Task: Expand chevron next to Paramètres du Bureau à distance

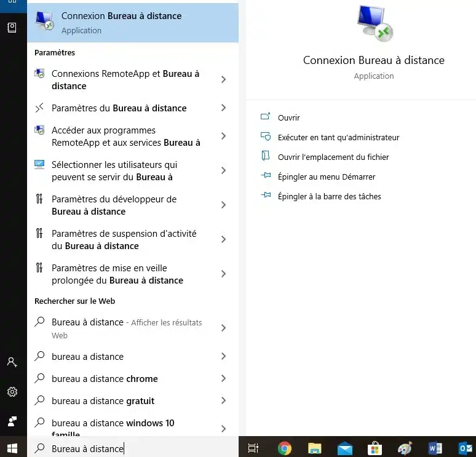Action: (x=224, y=108)
